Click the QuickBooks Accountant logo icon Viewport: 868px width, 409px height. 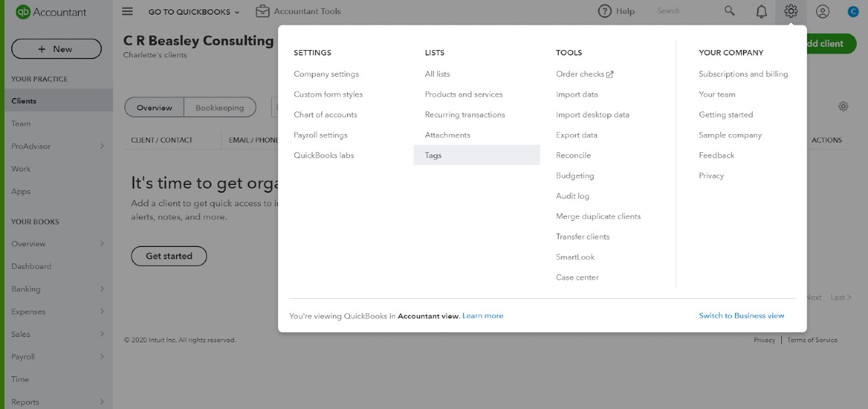(23, 11)
